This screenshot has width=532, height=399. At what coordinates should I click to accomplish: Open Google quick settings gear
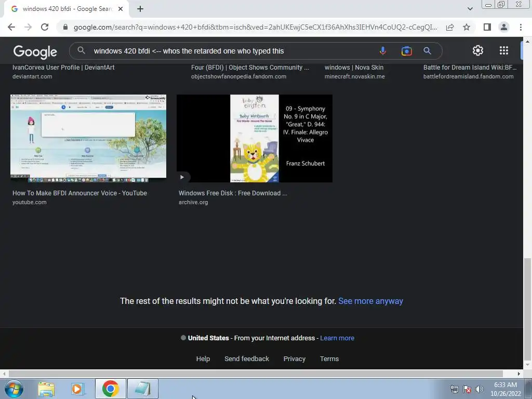(x=478, y=50)
